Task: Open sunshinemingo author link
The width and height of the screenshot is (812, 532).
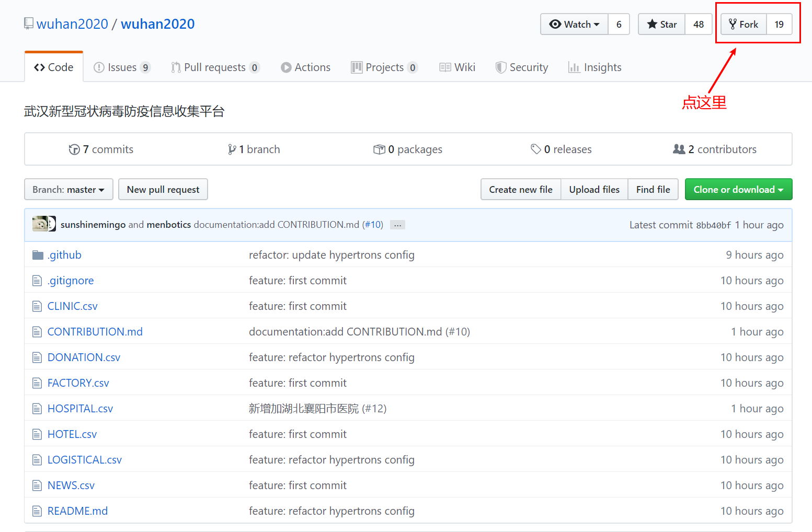Action: tap(93, 225)
